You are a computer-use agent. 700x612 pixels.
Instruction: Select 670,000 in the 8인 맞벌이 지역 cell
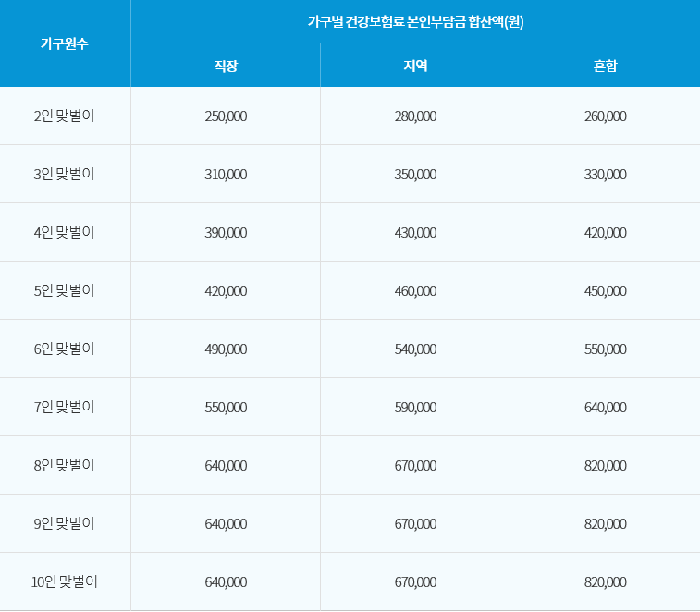415,466
